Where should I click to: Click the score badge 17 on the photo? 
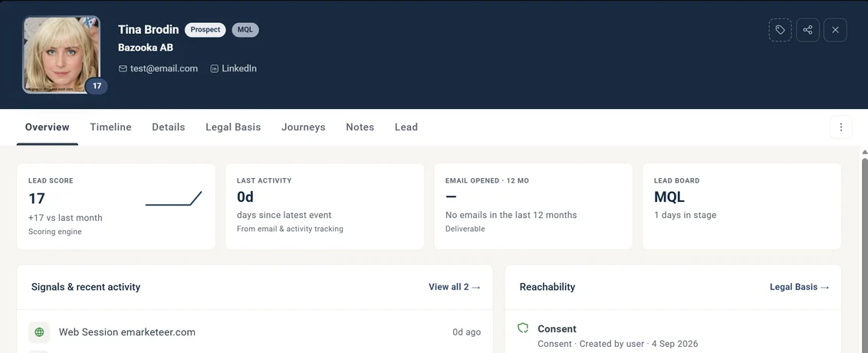[x=97, y=86]
